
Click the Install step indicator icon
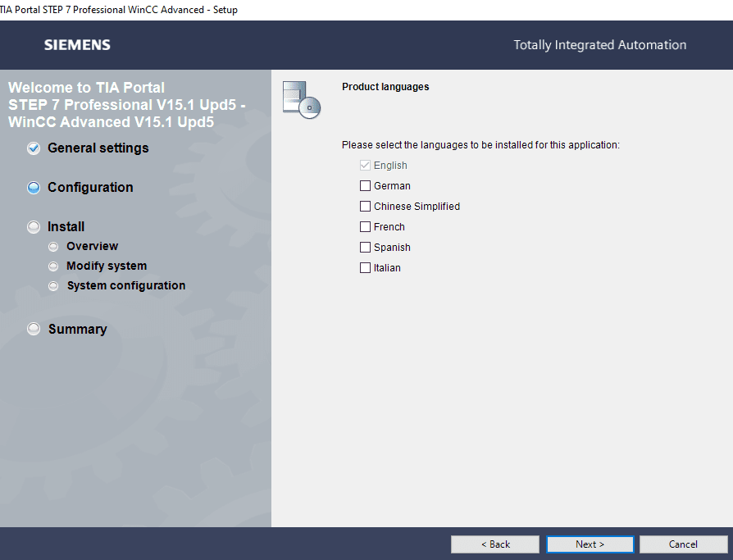point(34,227)
